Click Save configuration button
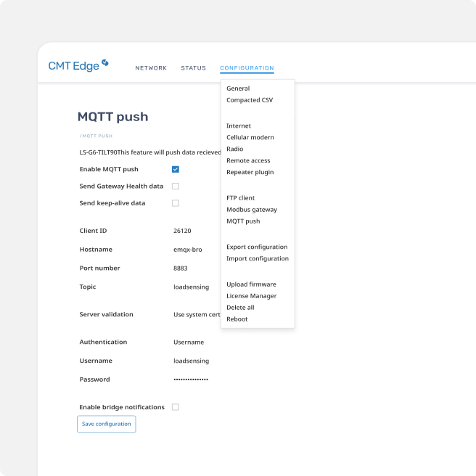The image size is (476, 476). 107,424
